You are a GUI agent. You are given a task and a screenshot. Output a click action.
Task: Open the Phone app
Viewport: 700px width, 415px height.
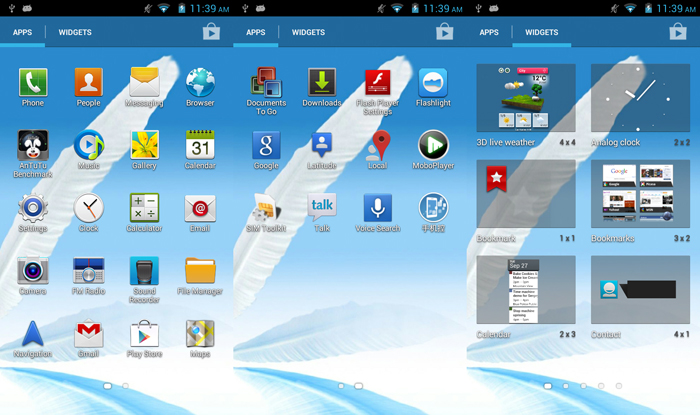click(33, 83)
